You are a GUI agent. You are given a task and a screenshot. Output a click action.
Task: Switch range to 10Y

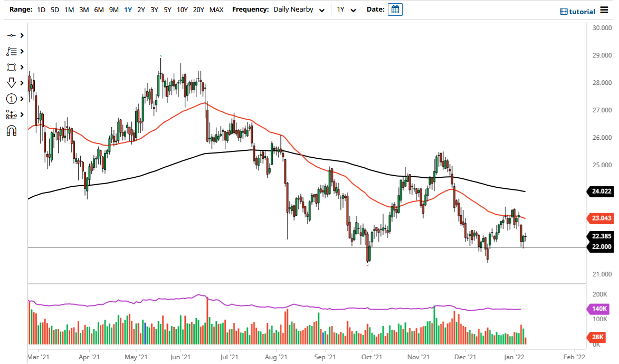182,9
